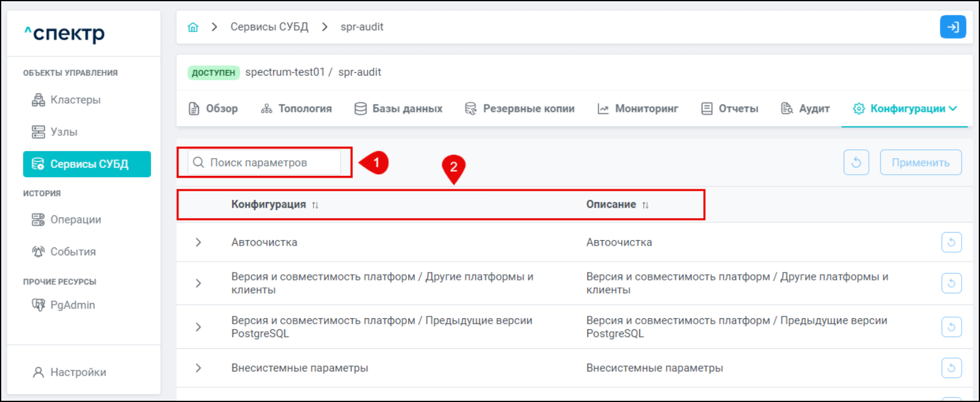The width and height of the screenshot is (980, 402).
Task: Reset the Автоочистка row settings
Action: (951, 243)
